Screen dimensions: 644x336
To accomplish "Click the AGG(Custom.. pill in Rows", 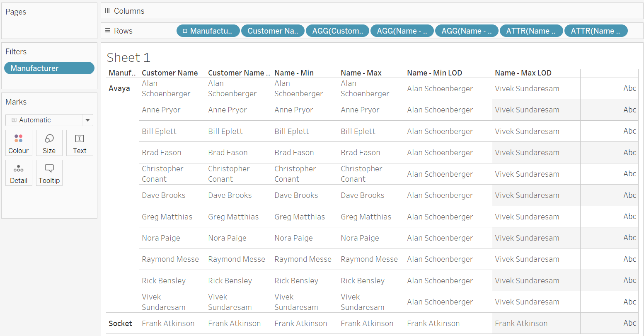I will (x=337, y=31).
